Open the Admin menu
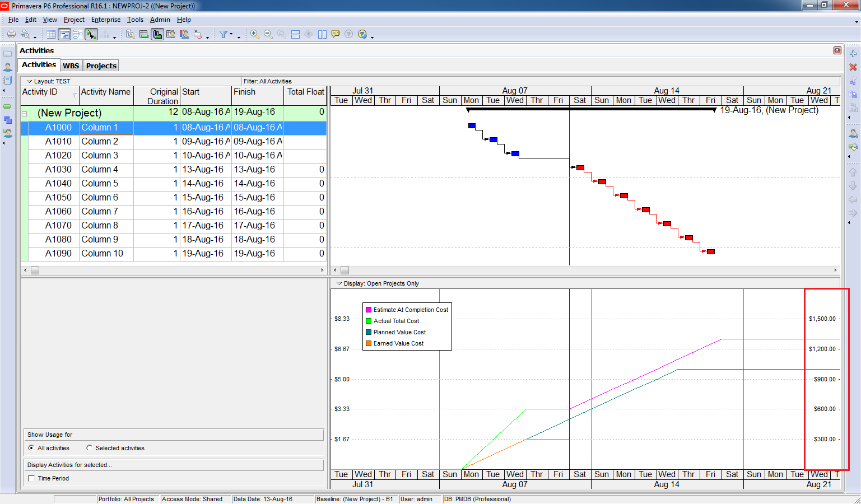Viewport: 861px width, 504px height. pos(160,20)
